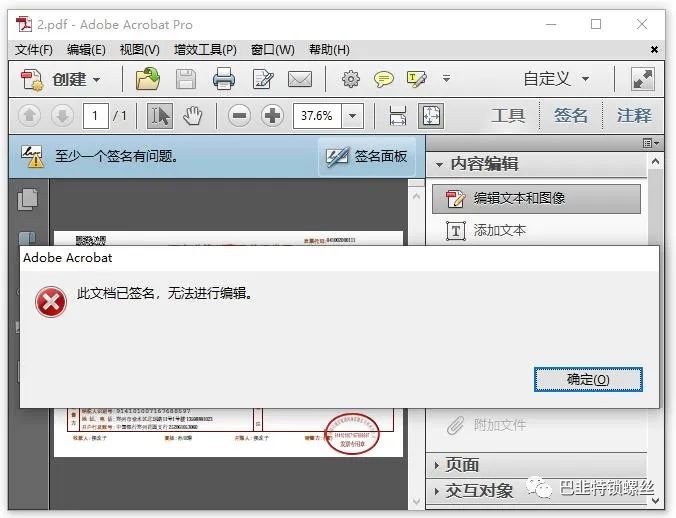Click the red stamp on the invoice
This screenshot has width=676, height=518.
click(x=352, y=434)
